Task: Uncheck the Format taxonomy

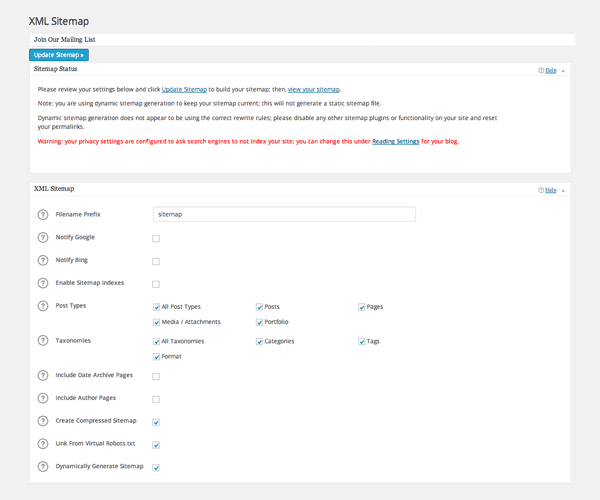Action: 156,357
